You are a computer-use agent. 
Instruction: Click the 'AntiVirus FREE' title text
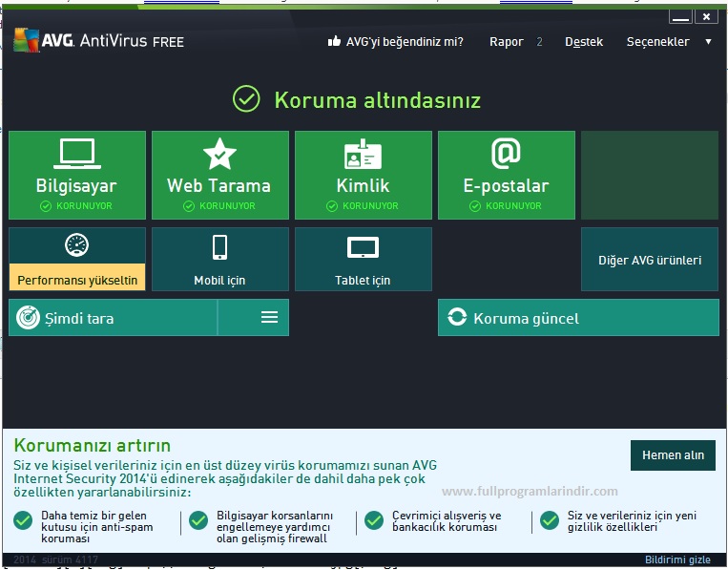click(x=132, y=41)
